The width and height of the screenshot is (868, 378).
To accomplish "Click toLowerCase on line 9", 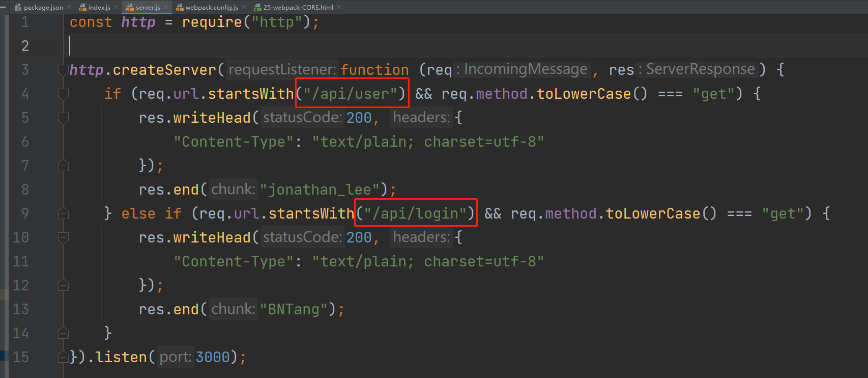I will point(653,213).
